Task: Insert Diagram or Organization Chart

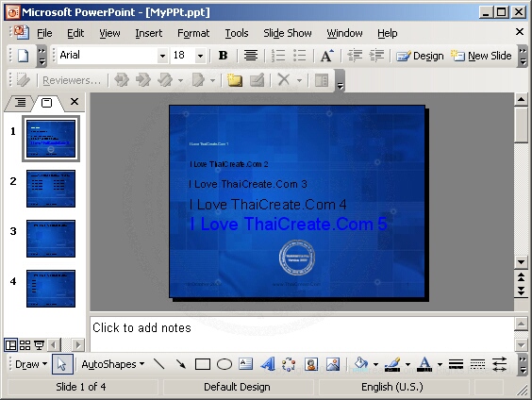Action: pos(289,364)
